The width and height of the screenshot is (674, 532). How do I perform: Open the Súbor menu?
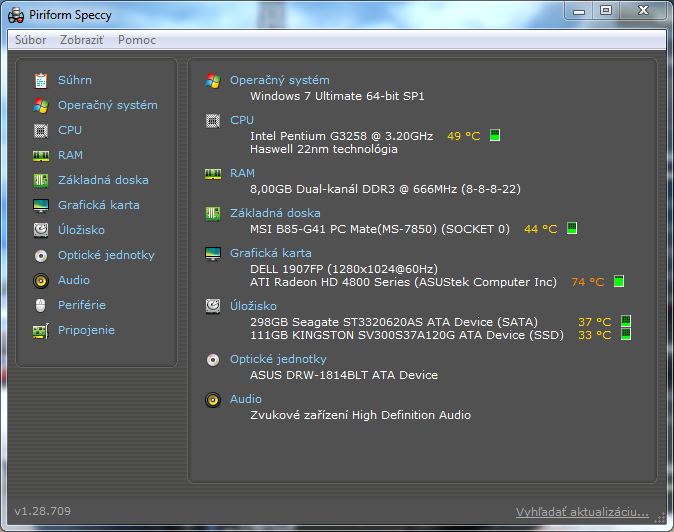[x=29, y=40]
